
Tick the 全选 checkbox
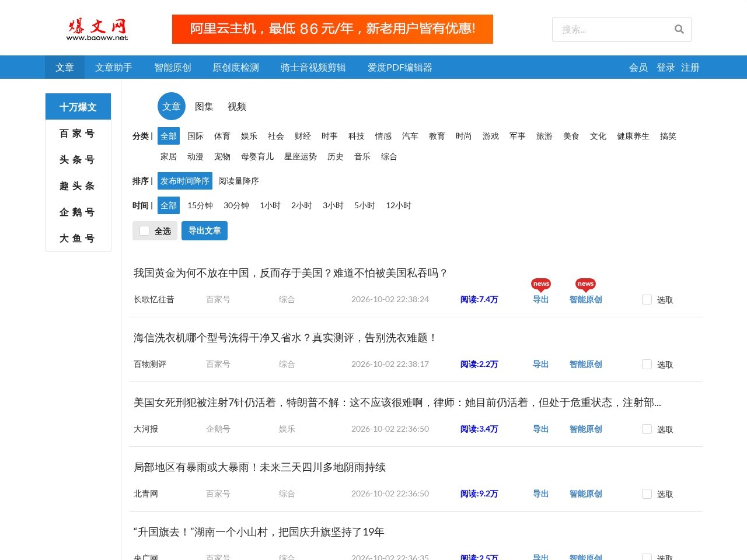(145, 231)
